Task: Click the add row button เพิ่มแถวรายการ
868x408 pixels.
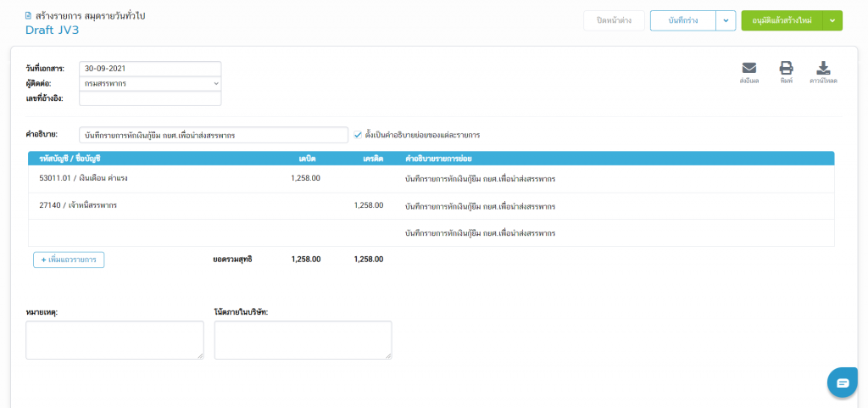Action: 69,260
